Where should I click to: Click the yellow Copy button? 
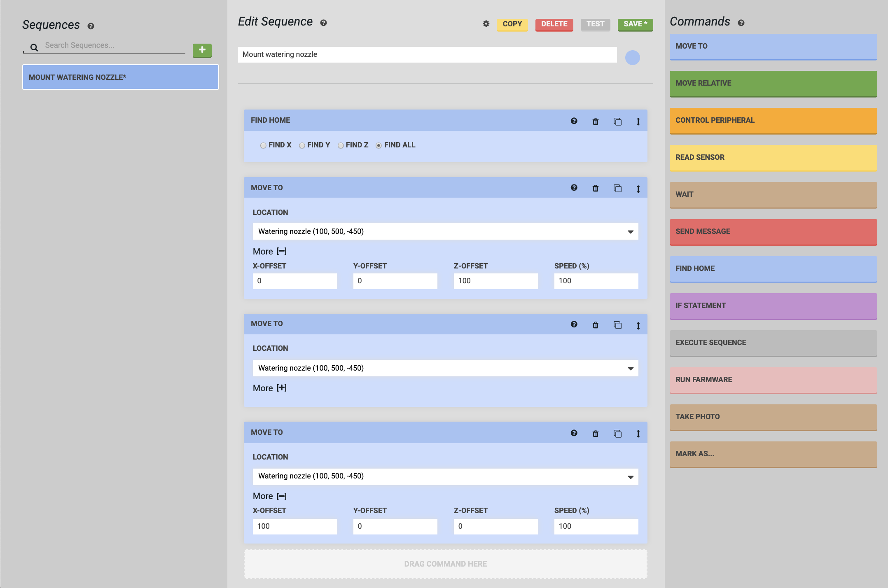click(512, 24)
